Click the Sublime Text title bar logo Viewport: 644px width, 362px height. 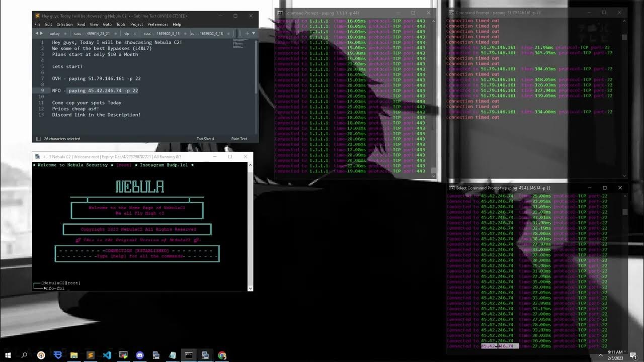pyautogui.click(x=37, y=16)
